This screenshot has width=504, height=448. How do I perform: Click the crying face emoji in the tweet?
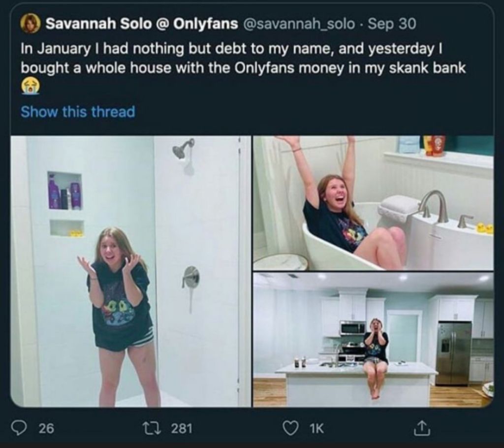[x=30, y=87]
